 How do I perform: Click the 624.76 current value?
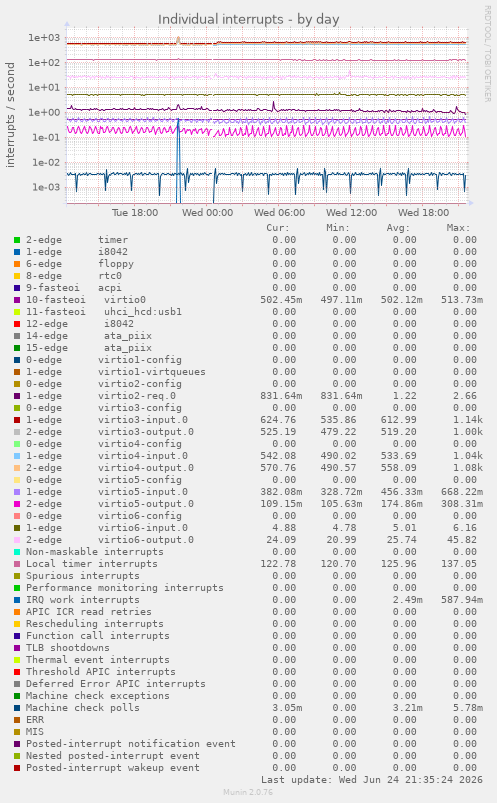[x=278, y=420]
